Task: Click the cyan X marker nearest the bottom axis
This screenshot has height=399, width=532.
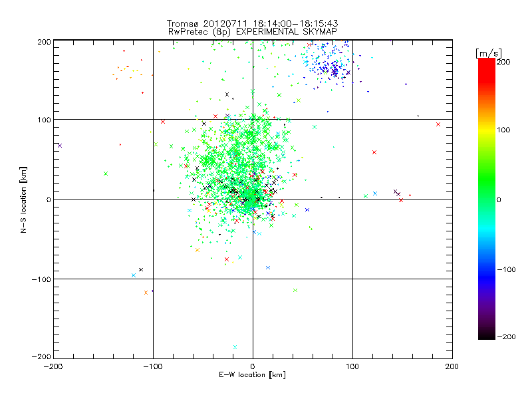Action: click(x=235, y=347)
